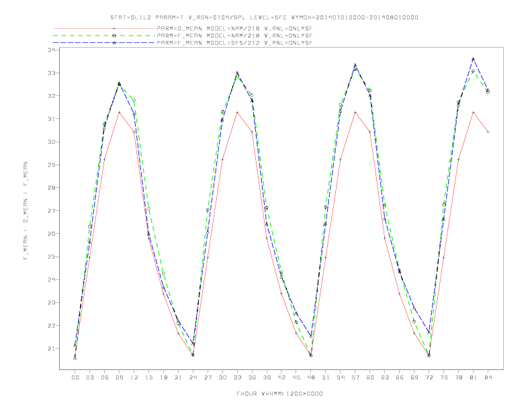Click x-axis forecast hour label 63
This screenshot has height=411, width=532.
tap(385, 377)
